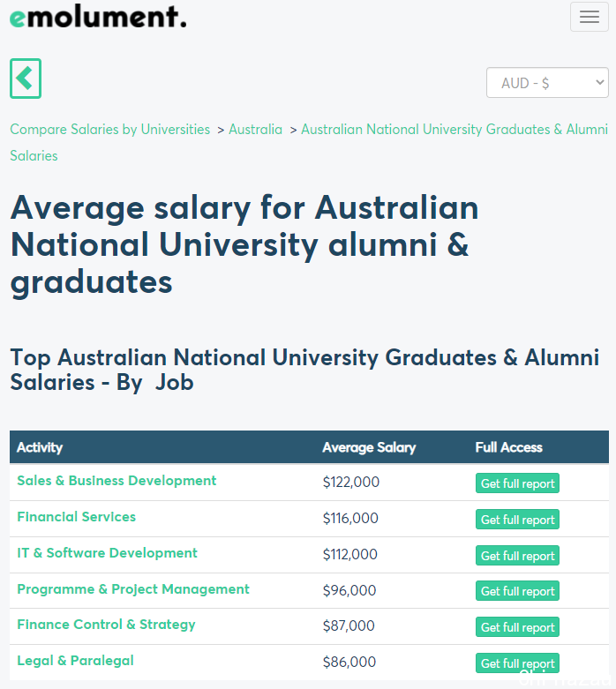This screenshot has height=689, width=616.
Task: Get full report for Programme & Project Management
Action: (517, 591)
